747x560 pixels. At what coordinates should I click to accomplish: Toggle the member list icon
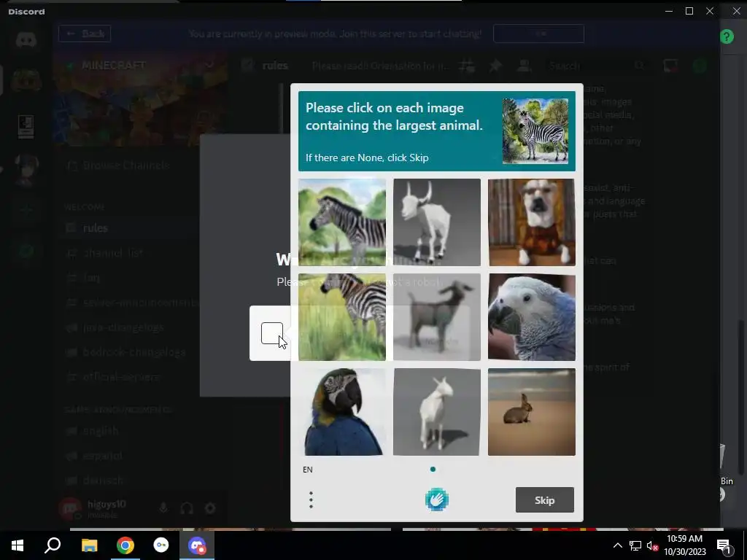point(524,66)
